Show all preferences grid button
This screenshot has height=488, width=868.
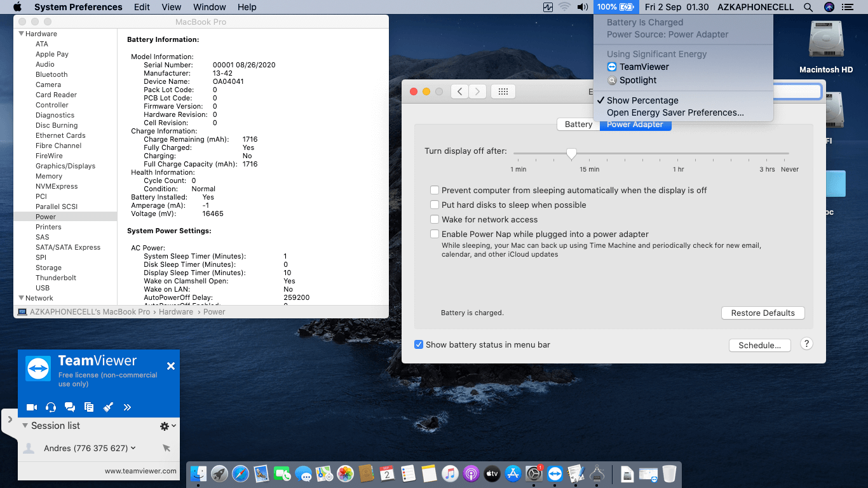click(503, 91)
